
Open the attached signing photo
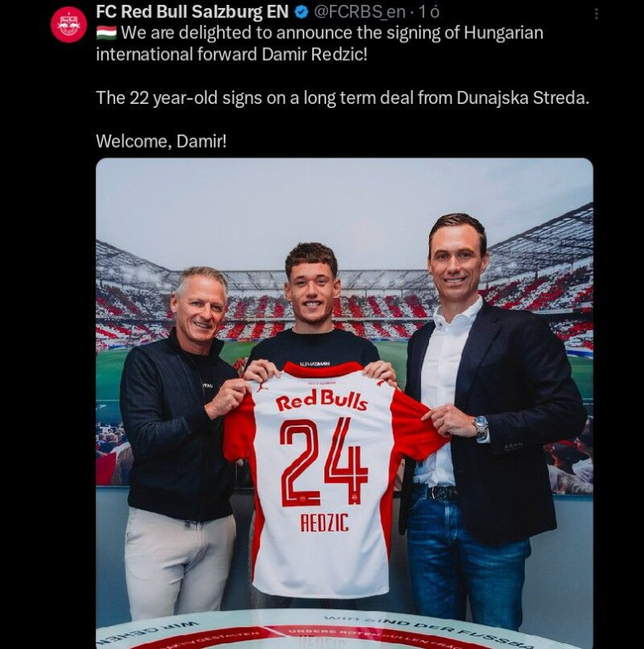point(345,403)
